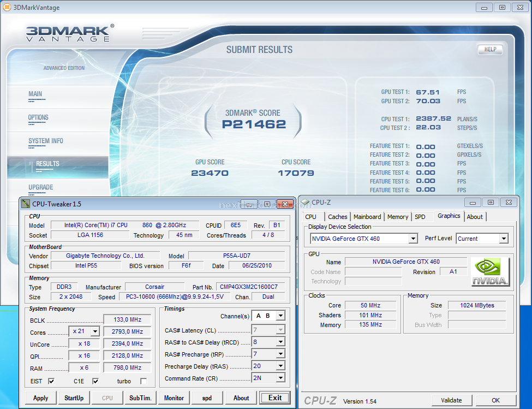Click the NVIDIA logo in CPU-Z

tap(491, 272)
